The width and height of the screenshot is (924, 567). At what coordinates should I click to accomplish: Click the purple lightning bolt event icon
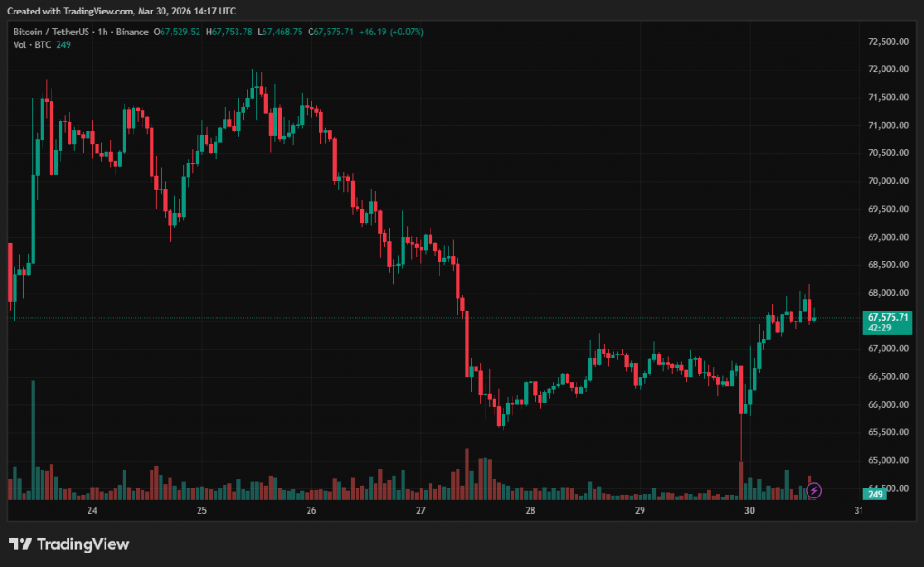(x=814, y=490)
